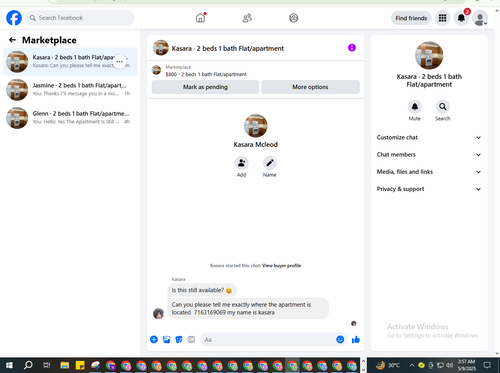Go back from Marketplace
Screen dimensions: 500x373
pyautogui.click(x=12, y=40)
